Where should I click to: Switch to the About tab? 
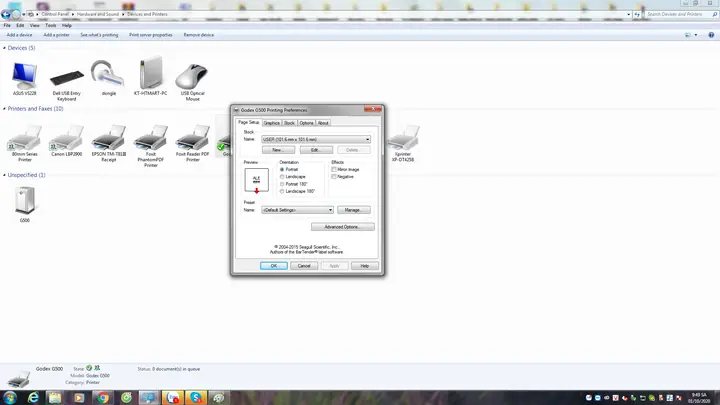pos(323,123)
